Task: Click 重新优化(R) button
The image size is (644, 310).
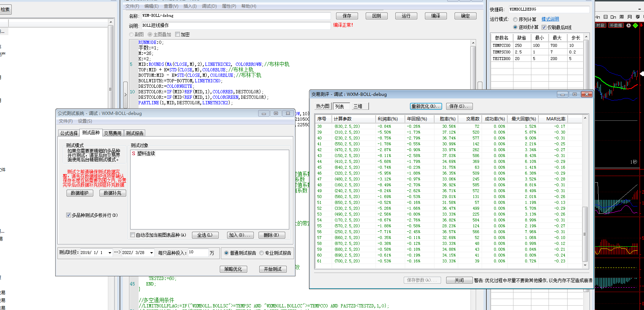Action: coord(426,106)
